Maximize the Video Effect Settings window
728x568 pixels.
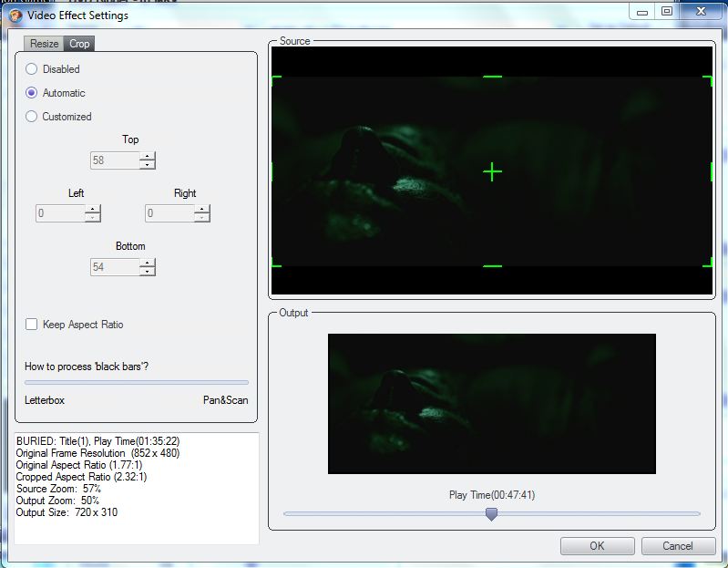click(x=667, y=12)
